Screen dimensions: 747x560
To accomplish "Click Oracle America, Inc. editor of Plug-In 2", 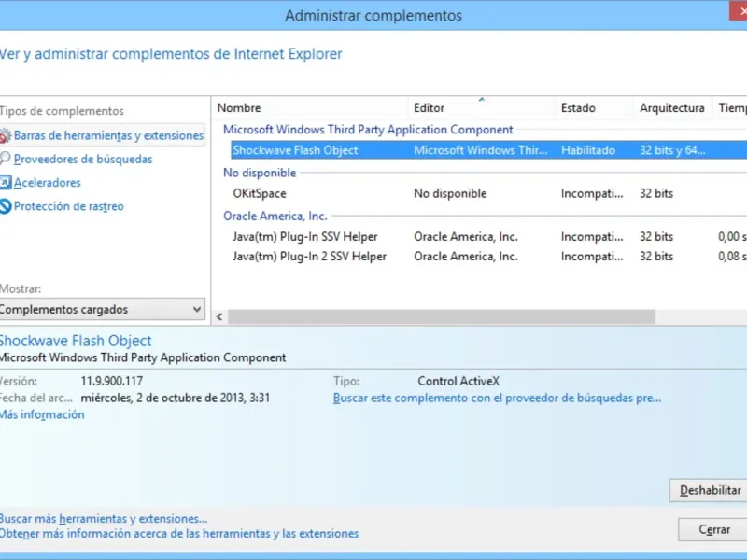I will [465, 257].
